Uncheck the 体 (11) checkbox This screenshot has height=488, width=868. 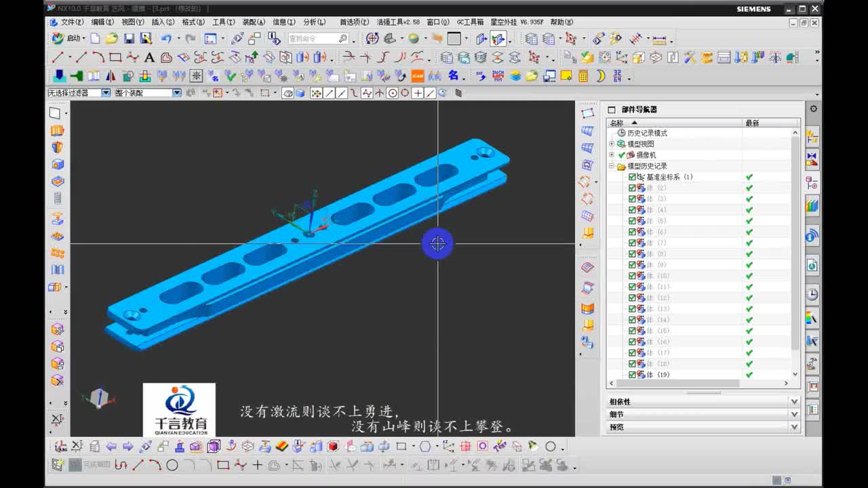click(x=632, y=287)
